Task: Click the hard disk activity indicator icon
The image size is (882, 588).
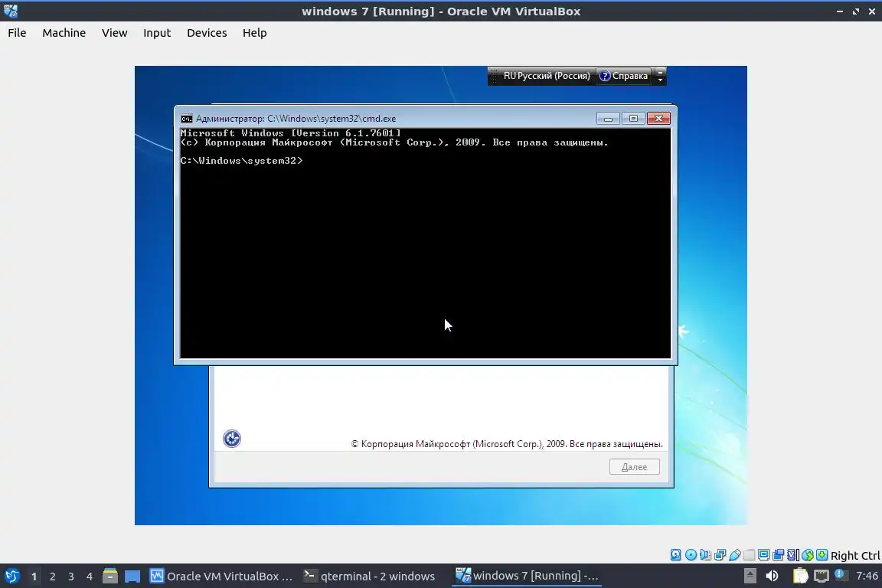Action: pyautogui.click(x=675, y=555)
